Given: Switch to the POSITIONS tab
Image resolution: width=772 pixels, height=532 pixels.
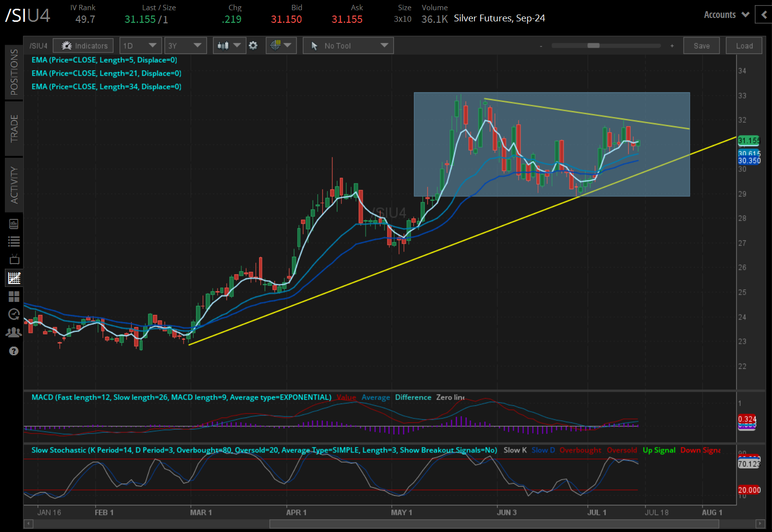Looking at the screenshot, I should (x=14, y=72).
